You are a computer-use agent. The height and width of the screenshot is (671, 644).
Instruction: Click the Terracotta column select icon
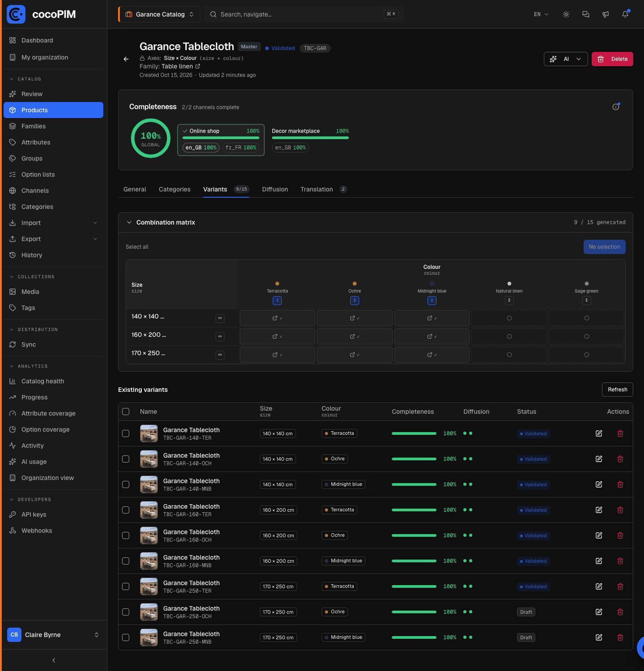coord(277,301)
